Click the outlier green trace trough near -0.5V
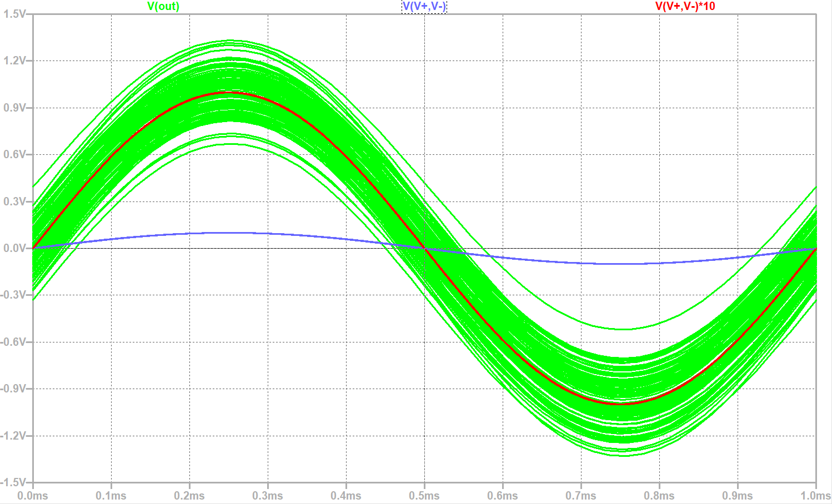This screenshot has height=504, width=832. pyautogui.click(x=623, y=329)
